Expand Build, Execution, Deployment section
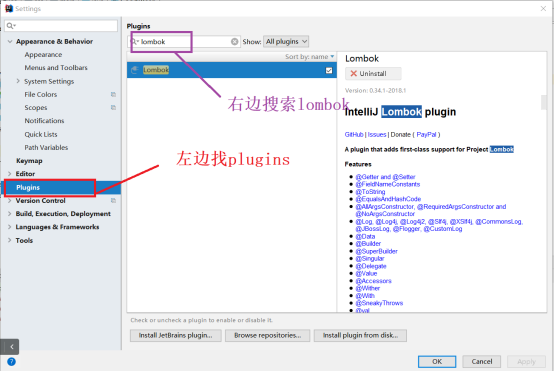The width and height of the screenshot is (554, 372). pos(10,214)
